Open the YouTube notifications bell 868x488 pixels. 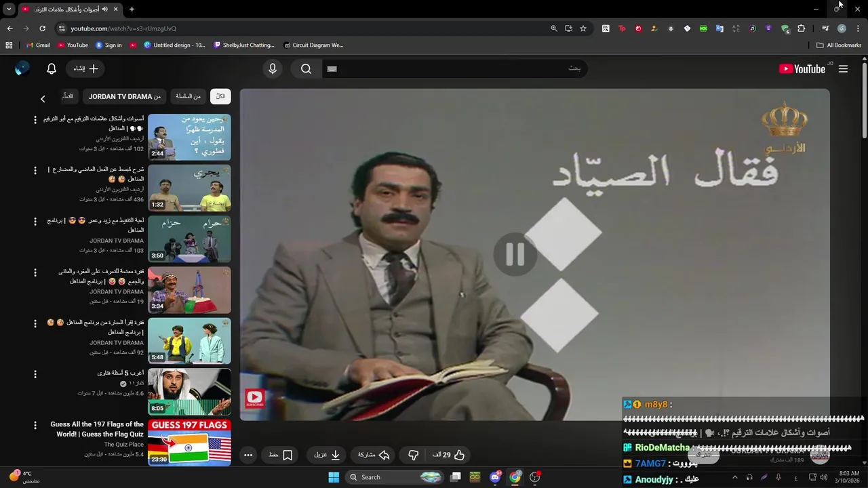tap(52, 68)
